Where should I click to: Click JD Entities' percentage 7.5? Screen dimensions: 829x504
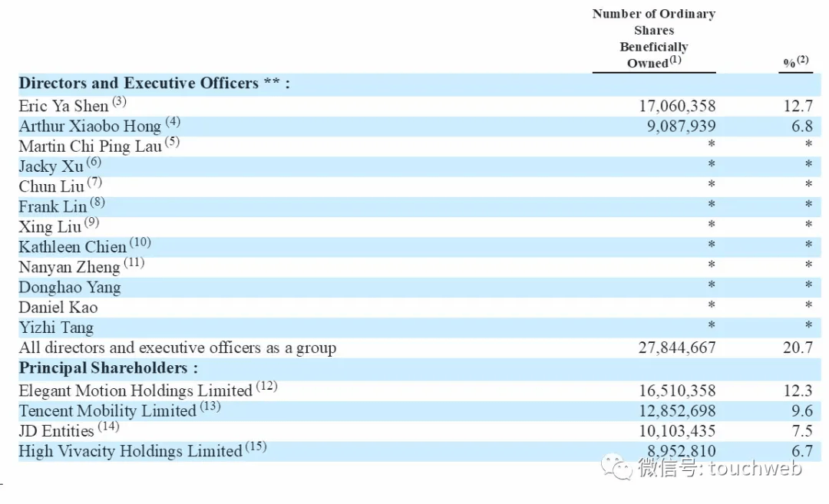pyautogui.click(x=802, y=431)
